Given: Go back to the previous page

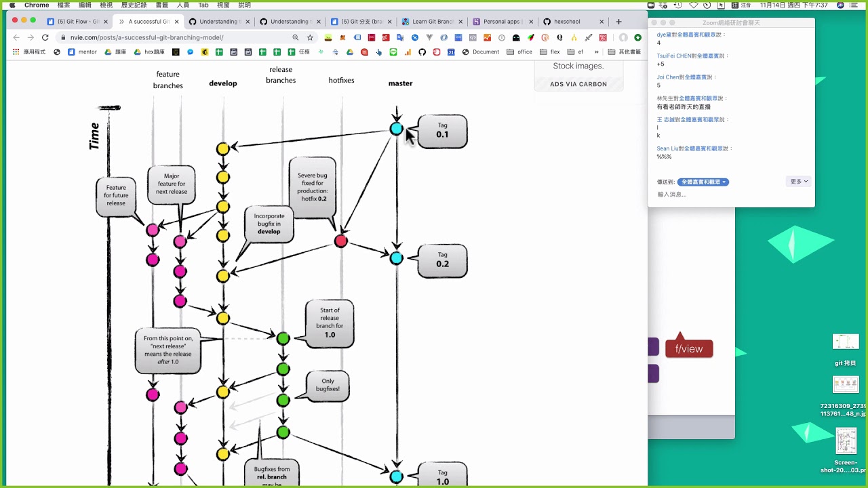Looking at the screenshot, I should point(16,37).
